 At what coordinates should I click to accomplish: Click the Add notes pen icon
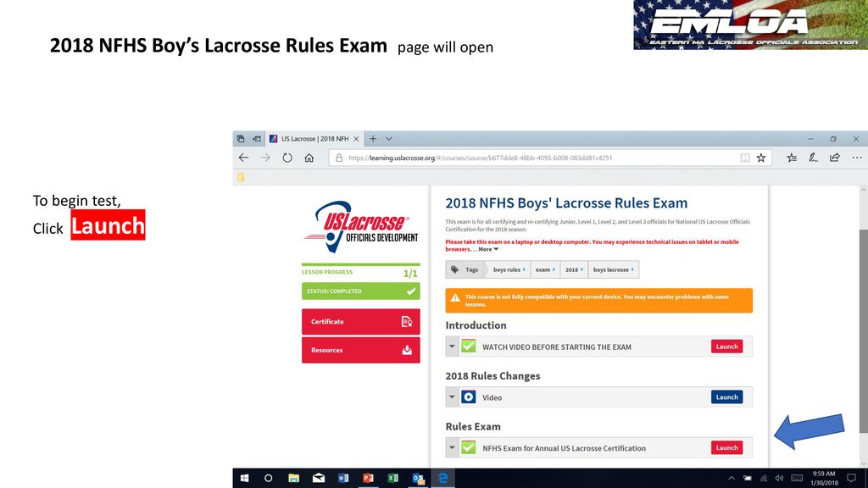[813, 158]
